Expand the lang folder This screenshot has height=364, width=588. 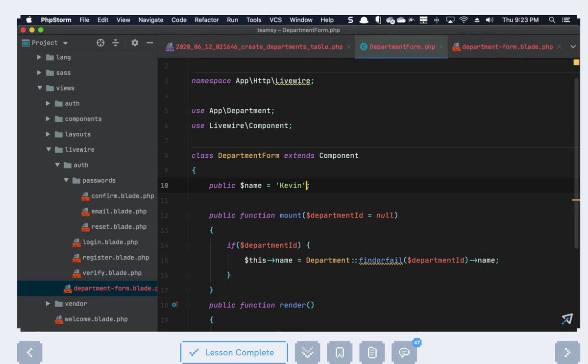tap(40, 57)
